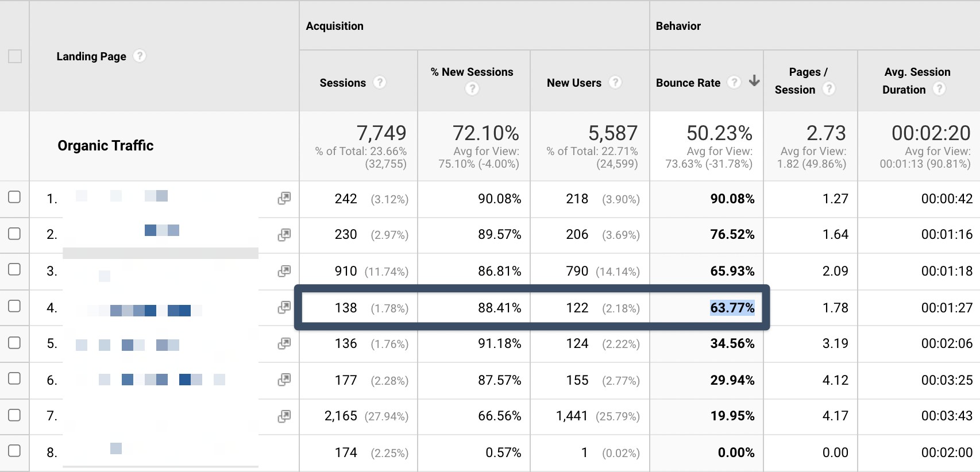This screenshot has width=980, height=472.
Task: Click the 00:03:43 session duration cell
Action: [947, 416]
